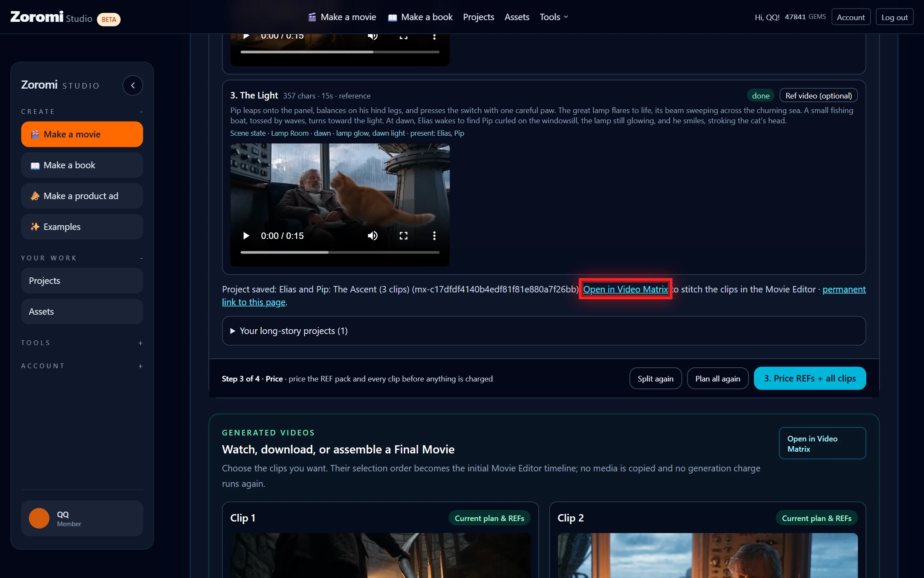The height and width of the screenshot is (578, 924).
Task: Expand Your long-story projects disclosure
Action: 544,331
